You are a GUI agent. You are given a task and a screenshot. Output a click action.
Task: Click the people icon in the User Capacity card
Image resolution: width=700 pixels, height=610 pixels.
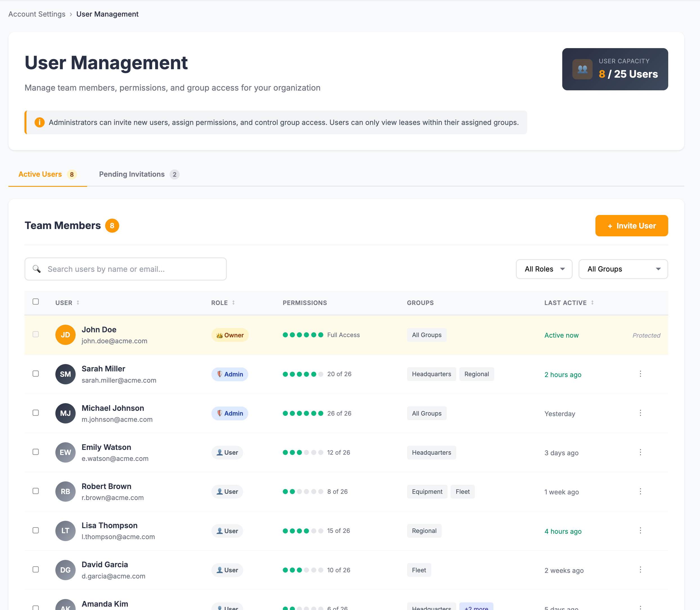pyautogui.click(x=582, y=69)
